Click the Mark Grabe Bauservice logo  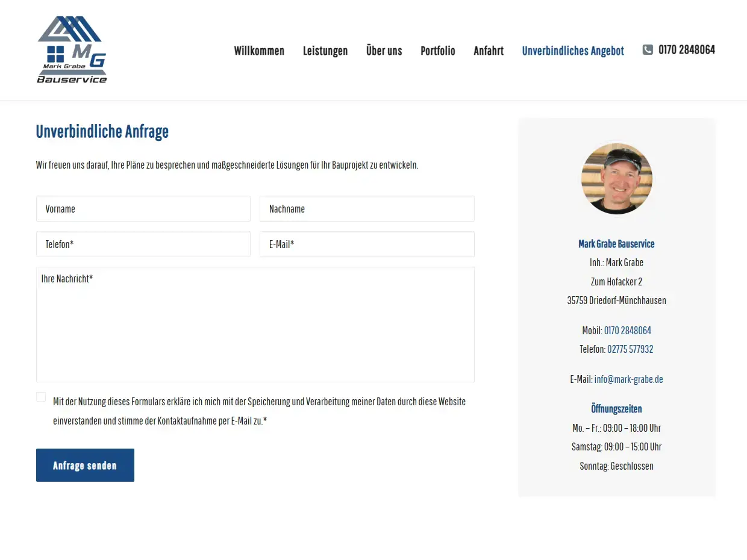[72, 49]
